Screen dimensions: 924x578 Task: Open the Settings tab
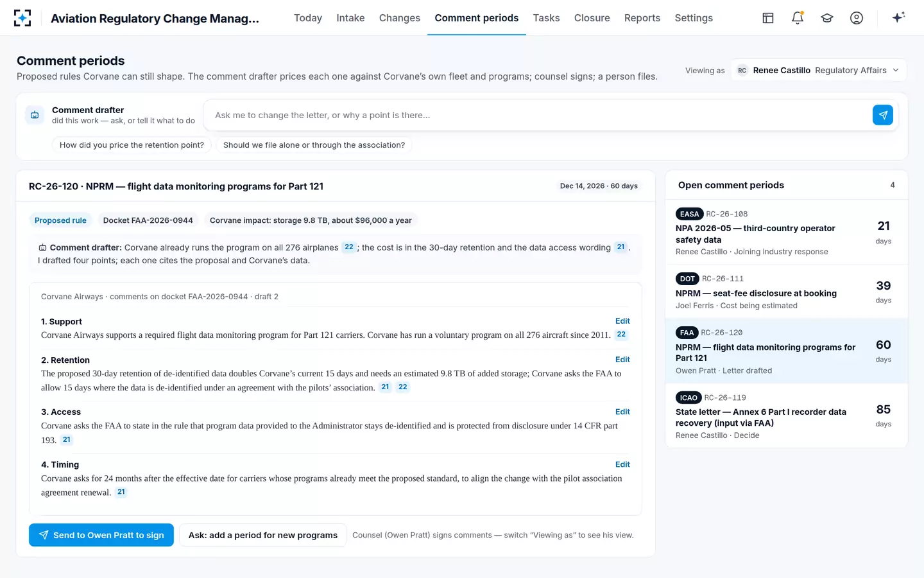tap(694, 18)
